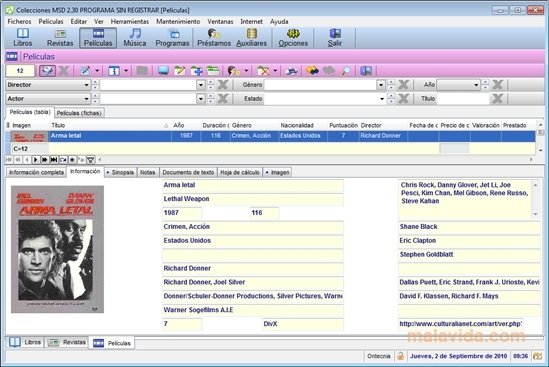
Task: Switch to the Sinopsis tab
Action: 120,172
